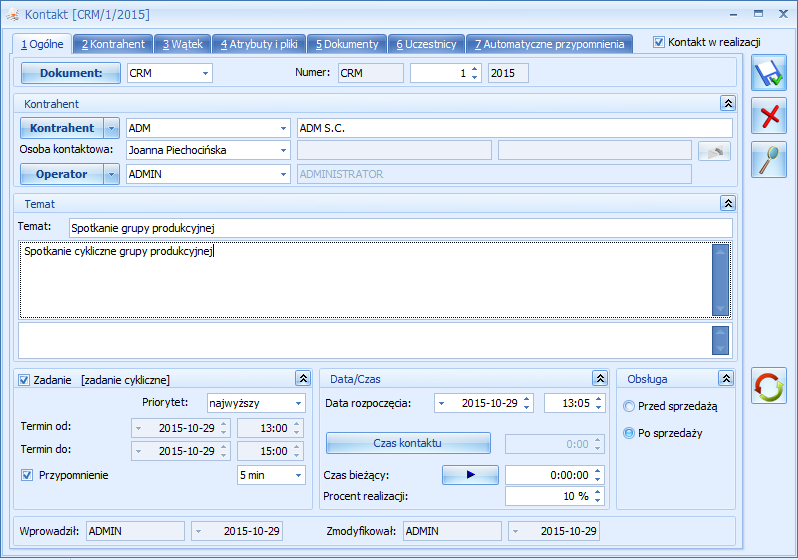The image size is (798, 560).
Task: Click the document number stepper arrows
Action: tap(474, 73)
